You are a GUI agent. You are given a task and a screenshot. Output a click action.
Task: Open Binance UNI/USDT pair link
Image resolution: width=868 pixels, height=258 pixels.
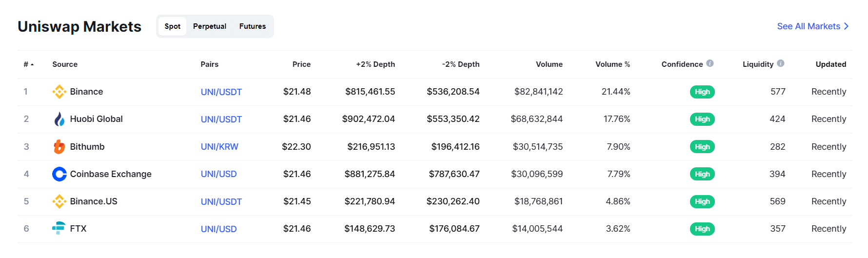point(221,92)
